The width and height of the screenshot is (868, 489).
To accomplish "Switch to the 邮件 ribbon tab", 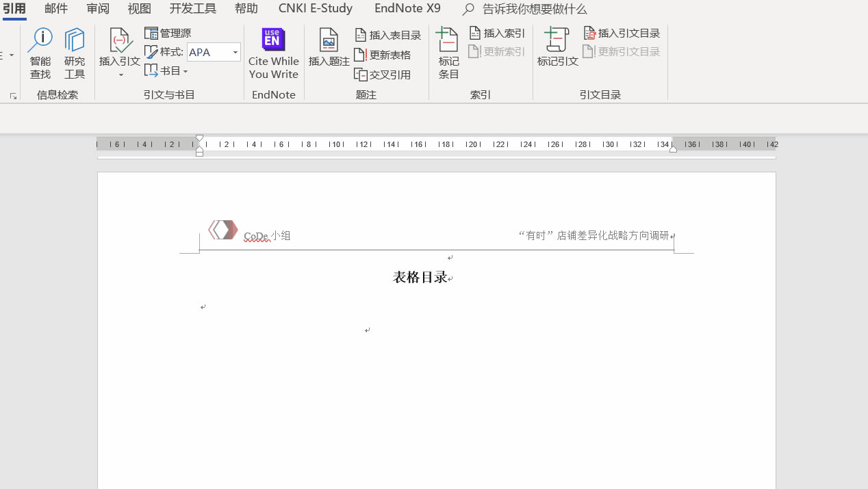I will (x=55, y=9).
